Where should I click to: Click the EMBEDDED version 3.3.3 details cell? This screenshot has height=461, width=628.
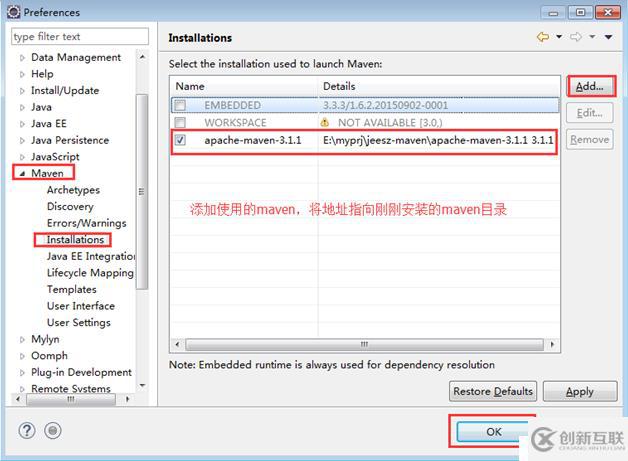point(385,105)
